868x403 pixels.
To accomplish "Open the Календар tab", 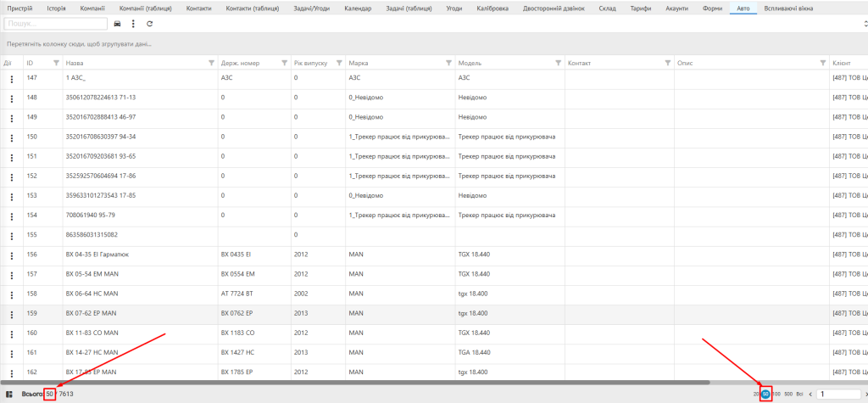I will [x=358, y=8].
